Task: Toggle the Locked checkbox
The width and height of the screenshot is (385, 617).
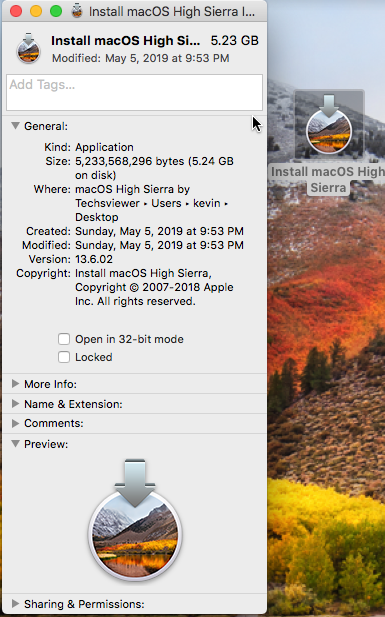Action: tap(64, 357)
